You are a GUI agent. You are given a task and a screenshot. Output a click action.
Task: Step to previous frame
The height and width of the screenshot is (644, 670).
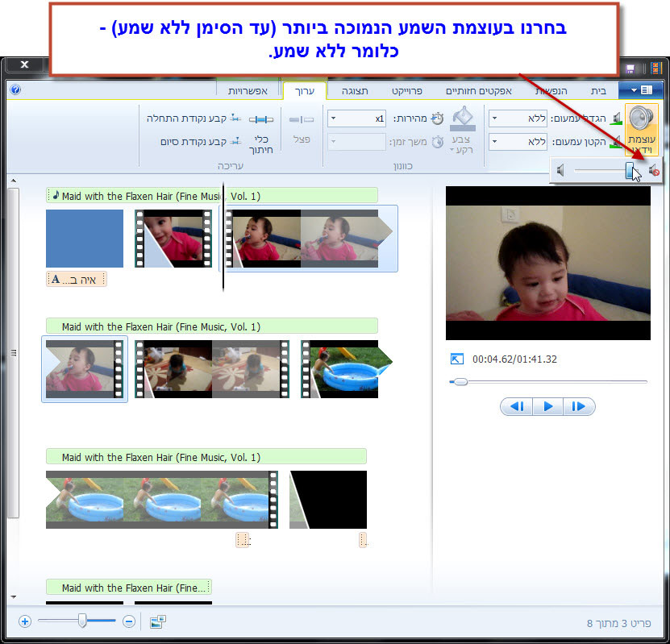coord(517,406)
